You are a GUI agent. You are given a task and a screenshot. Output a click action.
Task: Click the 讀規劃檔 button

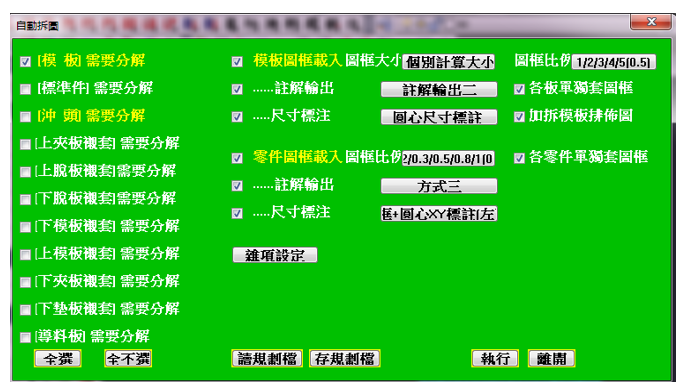click(x=267, y=359)
